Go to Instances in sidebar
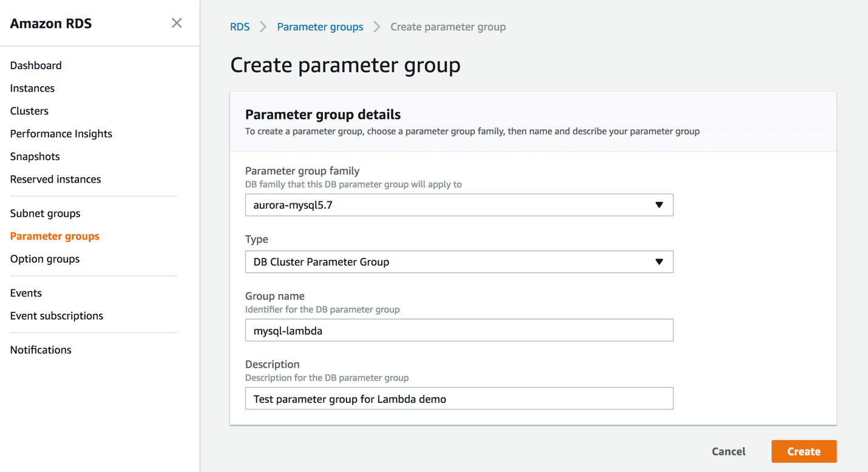Screen dimensions: 868x472 coord(32,88)
